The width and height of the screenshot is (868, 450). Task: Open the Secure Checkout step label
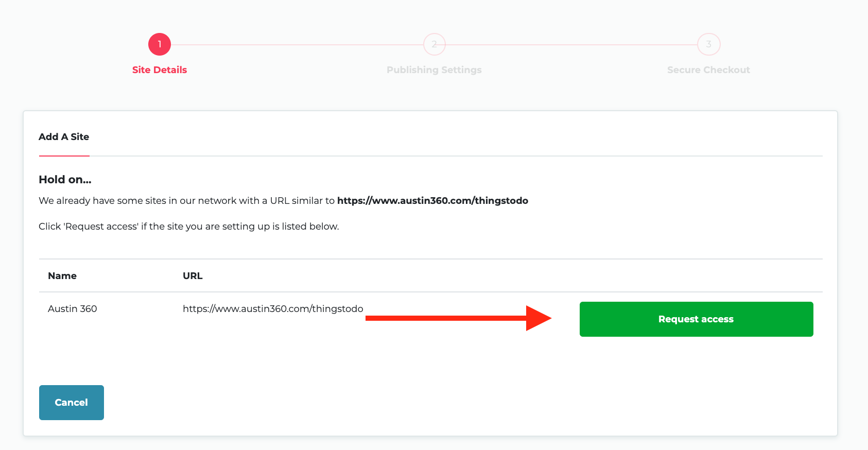tap(708, 70)
